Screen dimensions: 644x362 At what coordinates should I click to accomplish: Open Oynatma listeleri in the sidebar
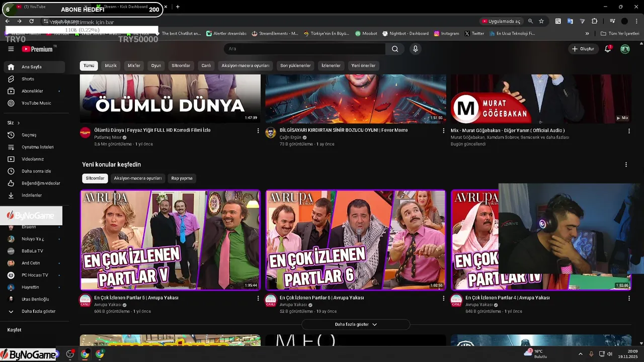tap(34, 147)
